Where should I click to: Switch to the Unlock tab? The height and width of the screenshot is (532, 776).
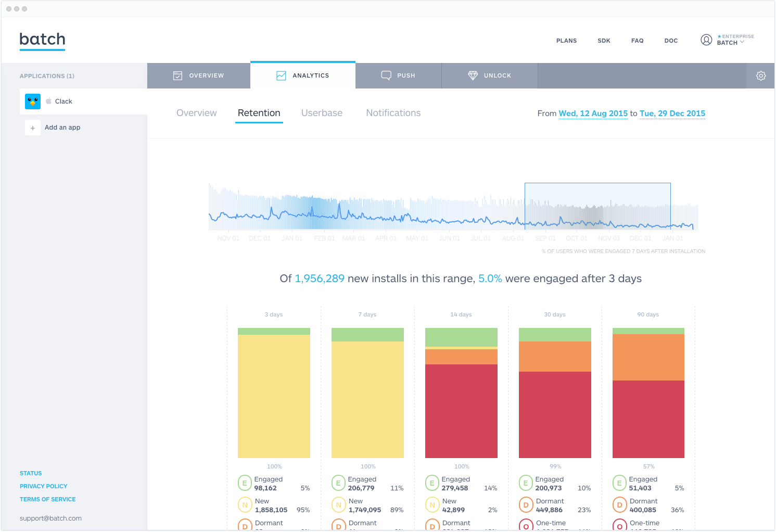(x=489, y=76)
